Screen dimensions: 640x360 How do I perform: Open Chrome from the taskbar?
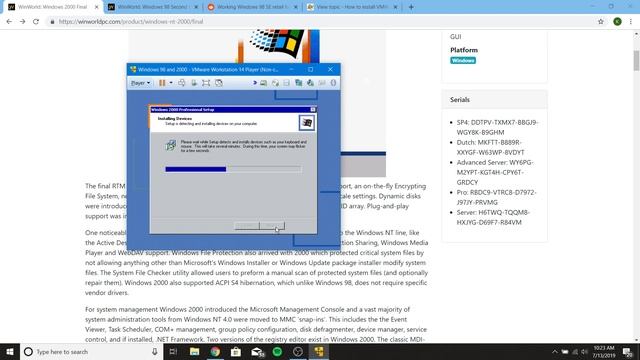click(x=215, y=351)
